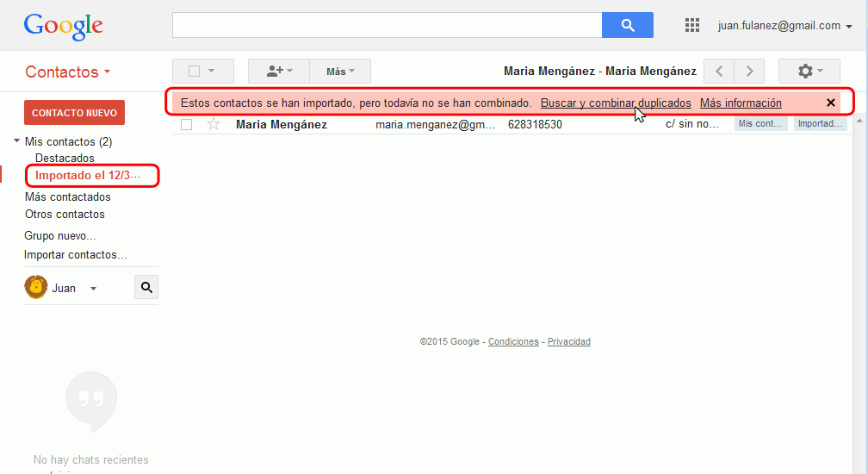
Task: Open Más contactados list
Action: 67,197
